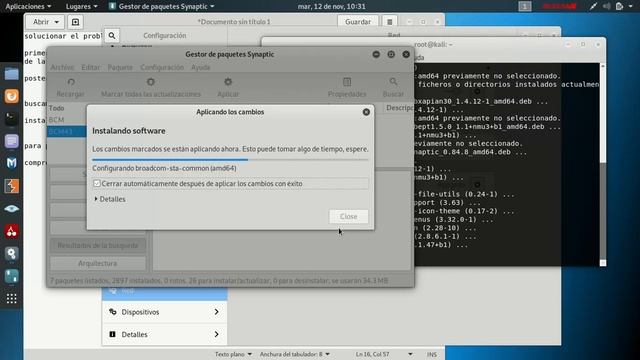The height and width of the screenshot is (360, 640).
Task: Open Anchura del tabulador dropdown
Action: pyautogui.click(x=295, y=354)
